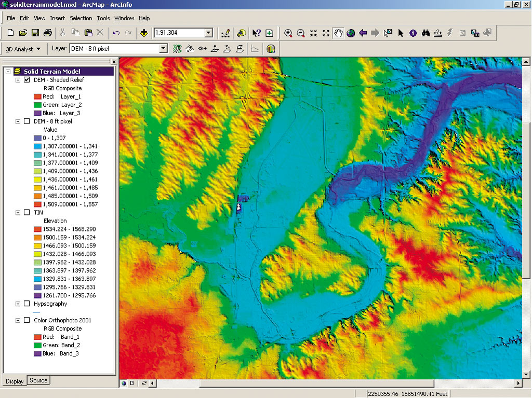
Task: Enable the TIN layer checkbox
Action: [x=27, y=213]
